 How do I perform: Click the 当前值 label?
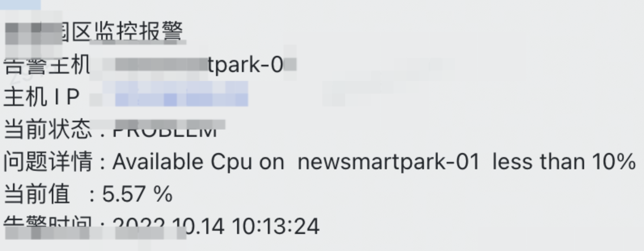(x=37, y=194)
